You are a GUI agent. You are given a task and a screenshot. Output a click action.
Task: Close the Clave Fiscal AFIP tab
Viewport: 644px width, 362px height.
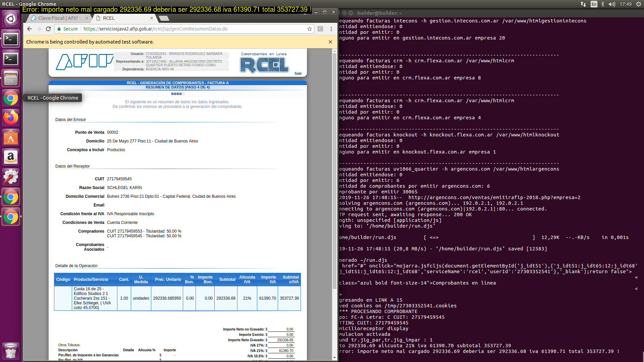(87, 18)
